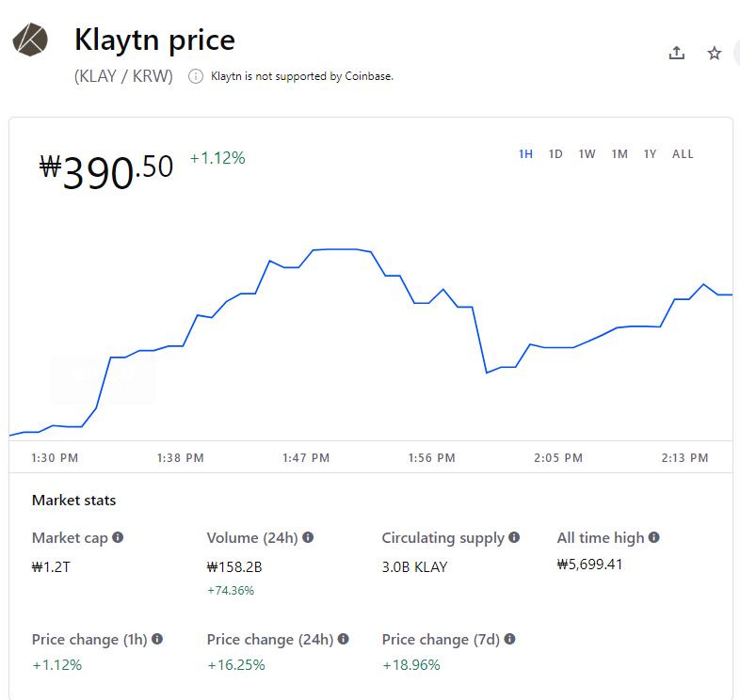Click the ₩1.2T market cap value
Image resolution: width=740 pixels, height=700 pixels.
tap(51, 566)
